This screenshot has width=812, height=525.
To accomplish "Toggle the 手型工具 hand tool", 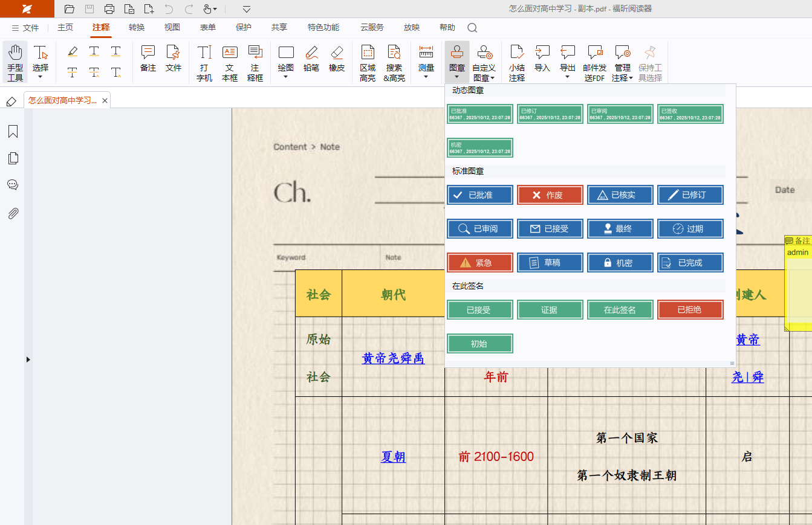I will coord(15,62).
